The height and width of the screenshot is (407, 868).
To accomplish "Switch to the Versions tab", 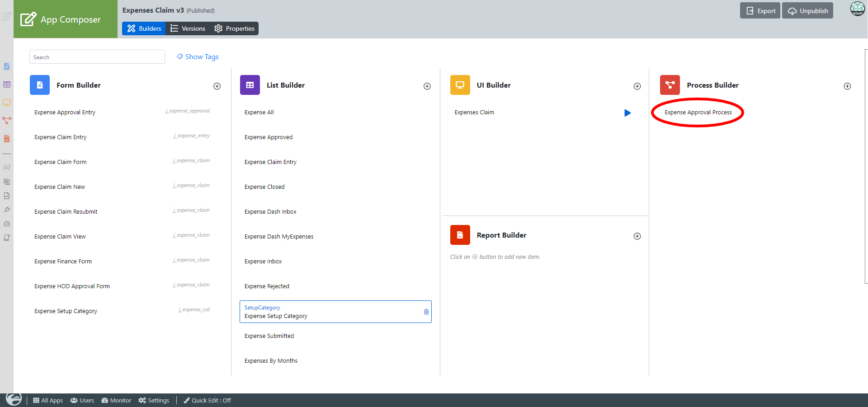I will coord(188,28).
